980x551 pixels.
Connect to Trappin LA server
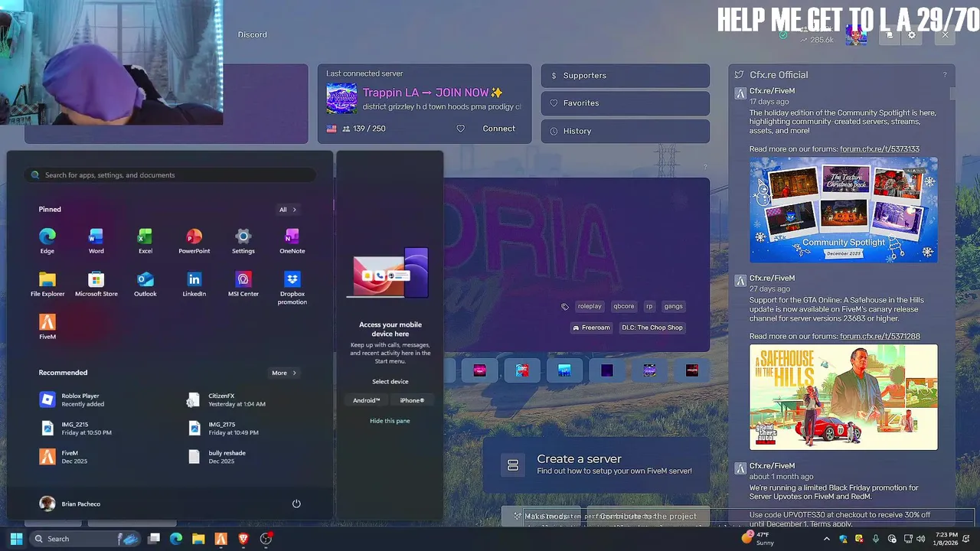tap(498, 129)
